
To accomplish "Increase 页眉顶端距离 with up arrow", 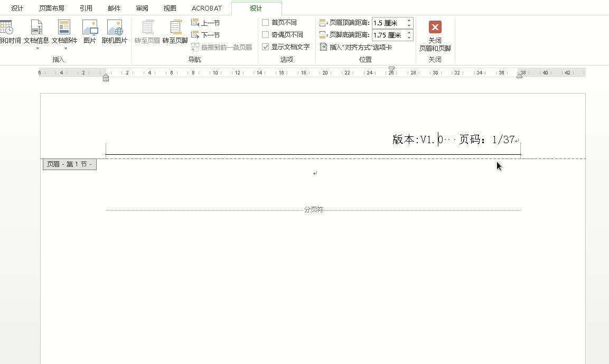I will [409, 21].
